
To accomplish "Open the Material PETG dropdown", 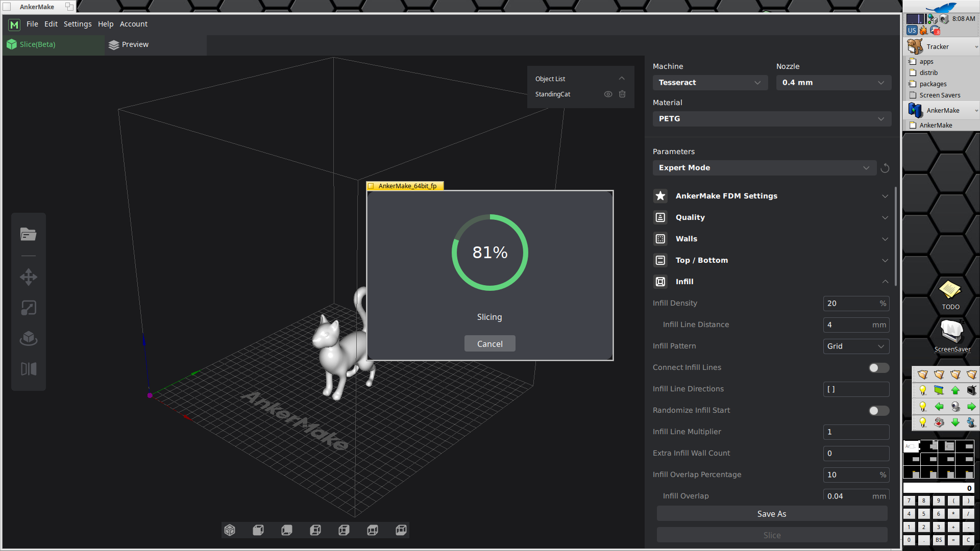I will point(771,118).
